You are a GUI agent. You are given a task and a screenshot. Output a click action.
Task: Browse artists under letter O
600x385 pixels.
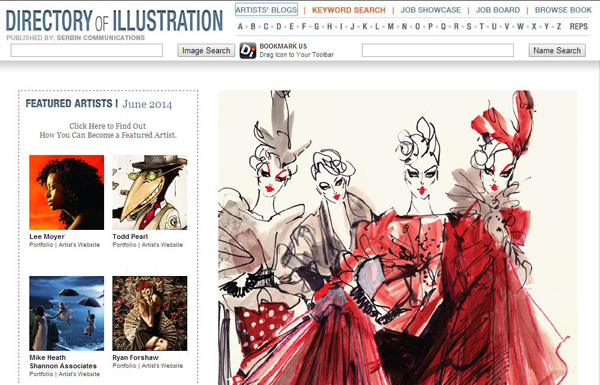pos(417,26)
